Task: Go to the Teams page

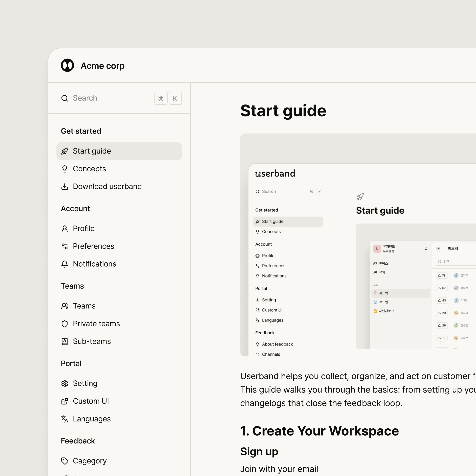Action: pyautogui.click(x=84, y=306)
